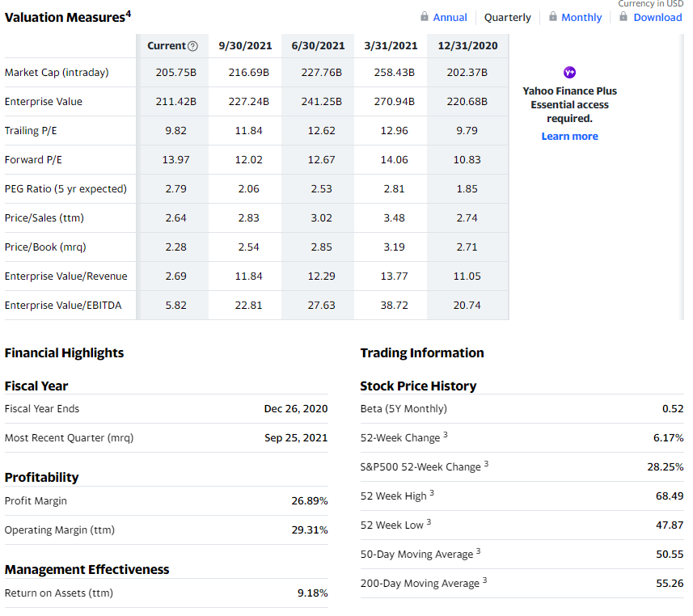The width and height of the screenshot is (693, 616).
Task: Click the help question mark next to Current
Action: coord(192,46)
